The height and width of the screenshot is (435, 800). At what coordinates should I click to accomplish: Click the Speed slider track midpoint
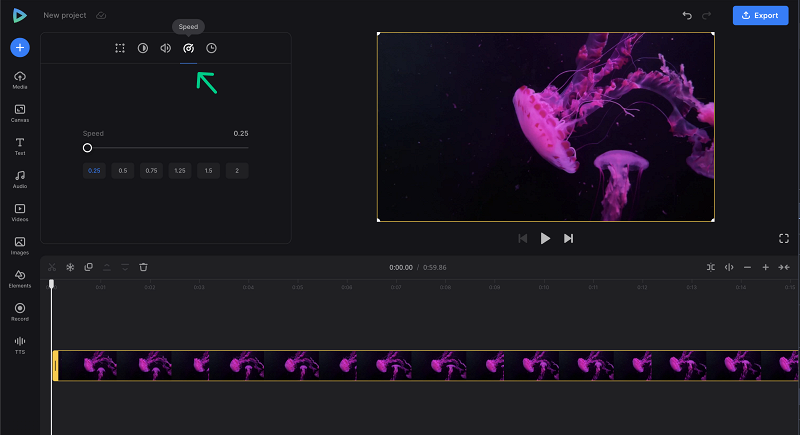[x=166, y=148]
